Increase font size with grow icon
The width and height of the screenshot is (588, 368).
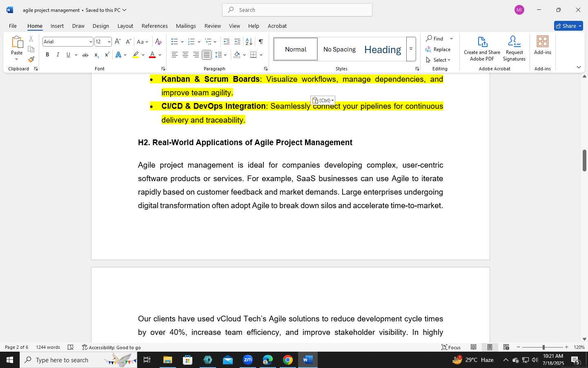(x=118, y=42)
